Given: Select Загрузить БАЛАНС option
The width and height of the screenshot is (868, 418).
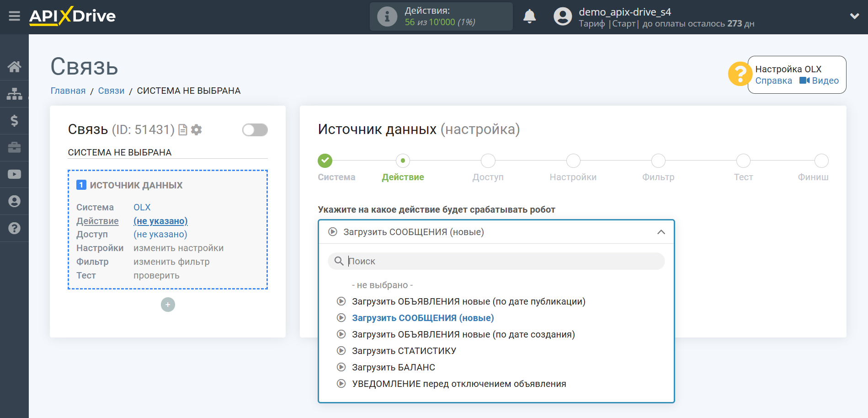Looking at the screenshot, I should tap(394, 367).
